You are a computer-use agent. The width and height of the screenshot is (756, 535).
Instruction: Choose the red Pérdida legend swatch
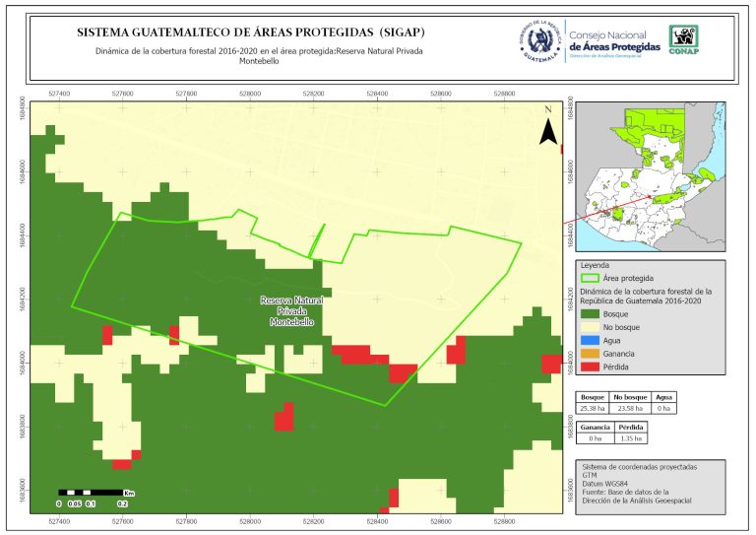pos(591,368)
